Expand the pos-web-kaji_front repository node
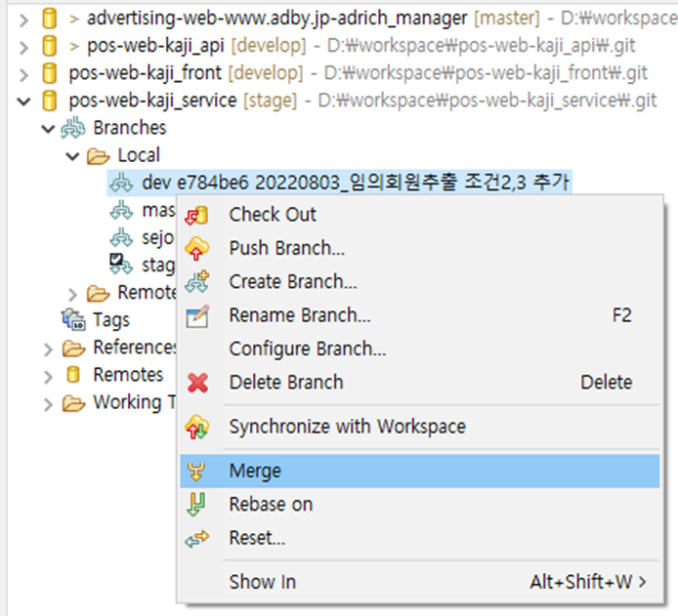The height and width of the screenshot is (616, 678). coord(24,75)
